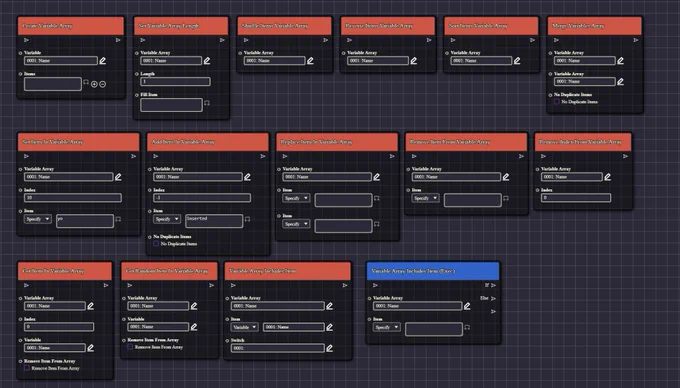Viewport: 680px width, 388px height.
Task: Click pencil icon in blue Includes Item (Exec) node
Action: pyautogui.click(x=467, y=306)
